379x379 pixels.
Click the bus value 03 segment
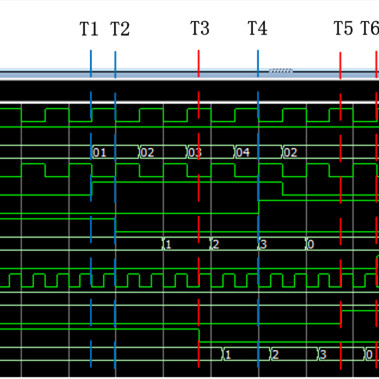(195, 153)
